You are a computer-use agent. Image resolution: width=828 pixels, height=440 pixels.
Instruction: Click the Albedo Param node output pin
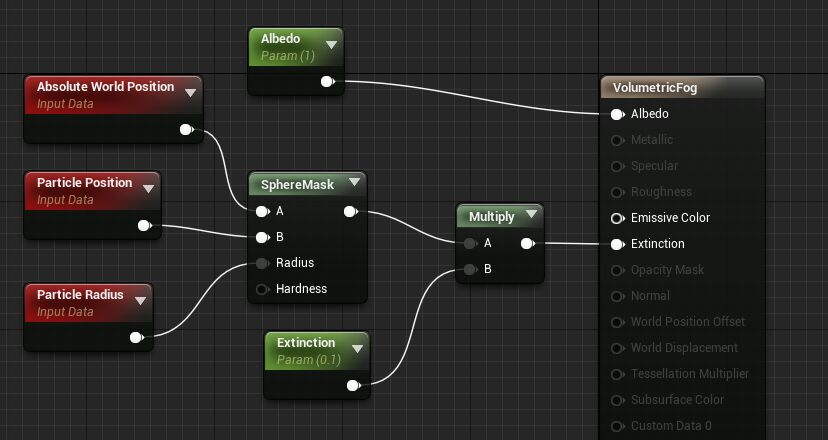point(328,82)
